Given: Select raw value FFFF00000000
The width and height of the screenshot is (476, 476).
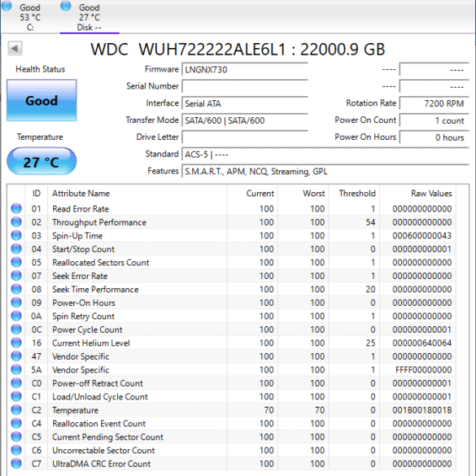Looking at the screenshot, I should [x=423, y=369].
